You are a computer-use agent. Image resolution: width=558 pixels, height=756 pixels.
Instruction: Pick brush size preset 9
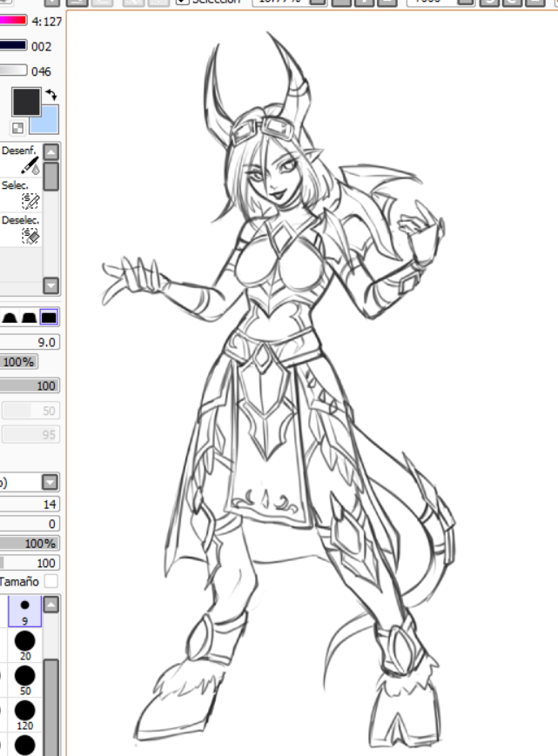click(24, 611)
